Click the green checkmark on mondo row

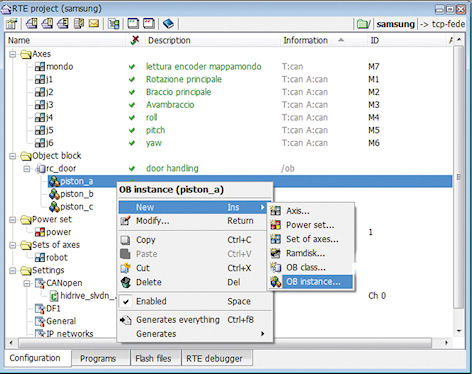click(x=132, y=67)
